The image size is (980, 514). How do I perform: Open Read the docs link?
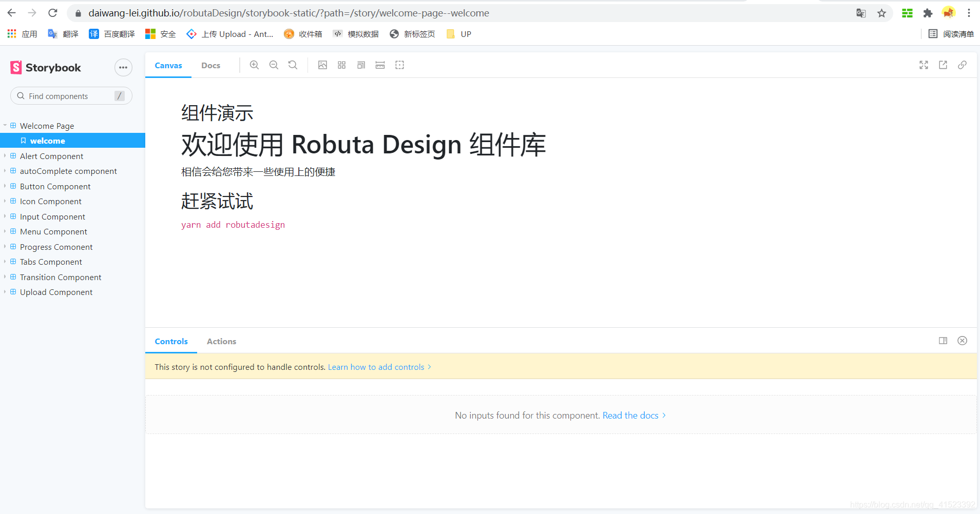[x=634, y=416]
